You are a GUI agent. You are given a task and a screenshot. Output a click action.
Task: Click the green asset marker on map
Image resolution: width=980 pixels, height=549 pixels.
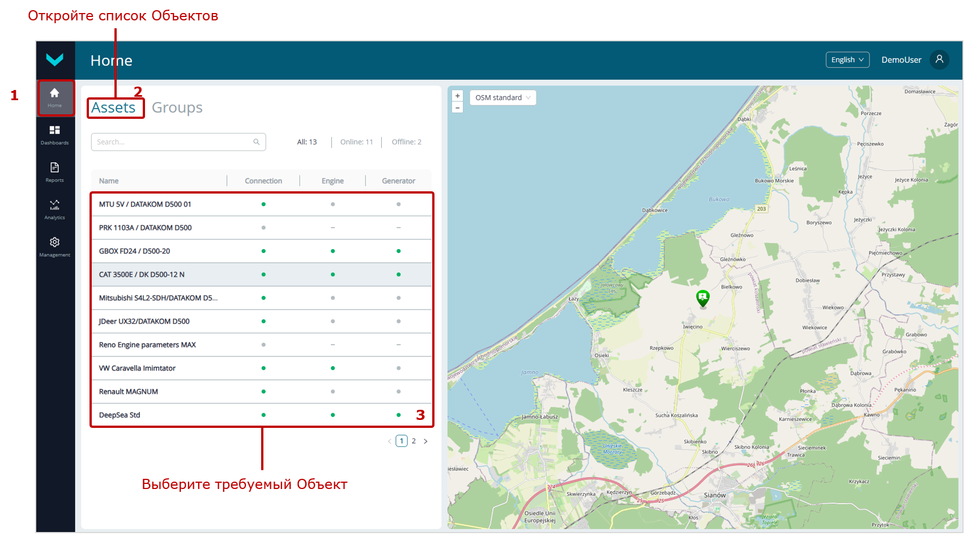(702, 297)
